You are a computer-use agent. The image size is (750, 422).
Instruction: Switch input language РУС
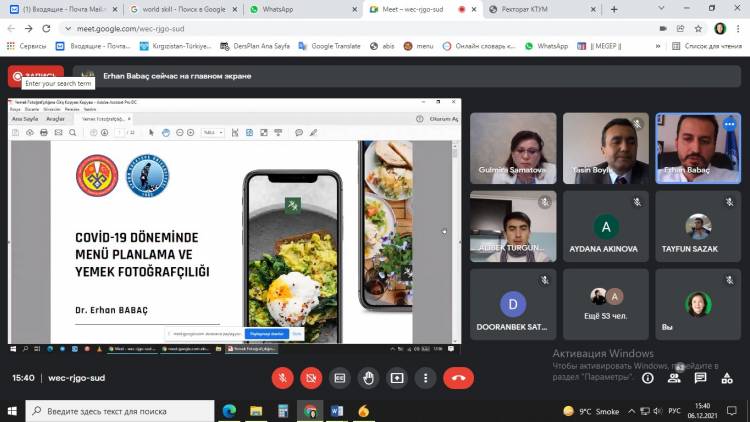coord(674,411)
